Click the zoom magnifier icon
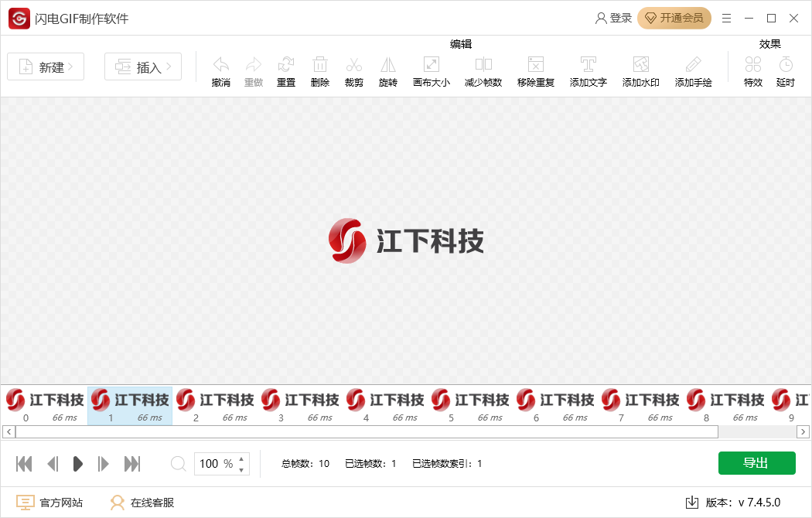Screen dimensions: 812x518 coord(178,464)
